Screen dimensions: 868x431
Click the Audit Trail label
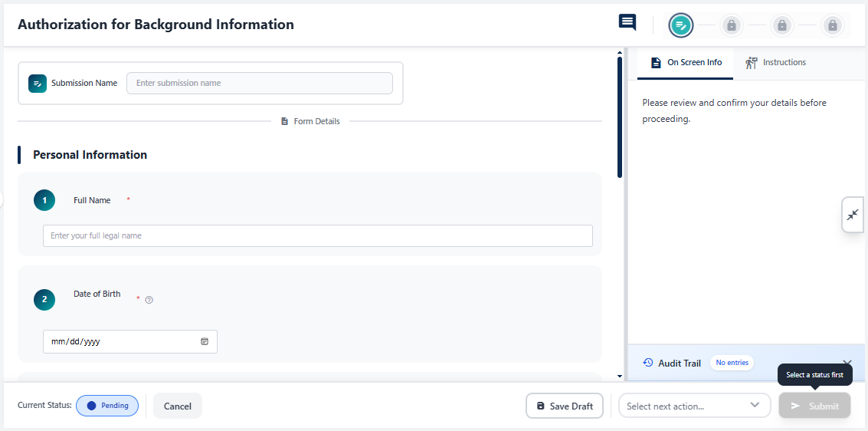680,364
